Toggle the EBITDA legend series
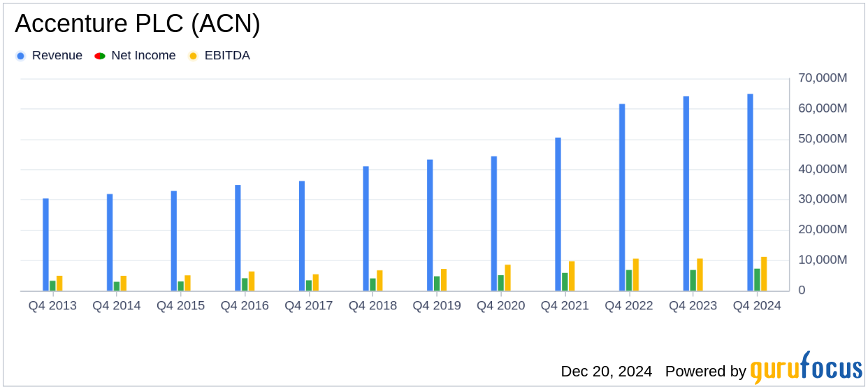This screenshot has height=389, width=868. coord(219,56)
